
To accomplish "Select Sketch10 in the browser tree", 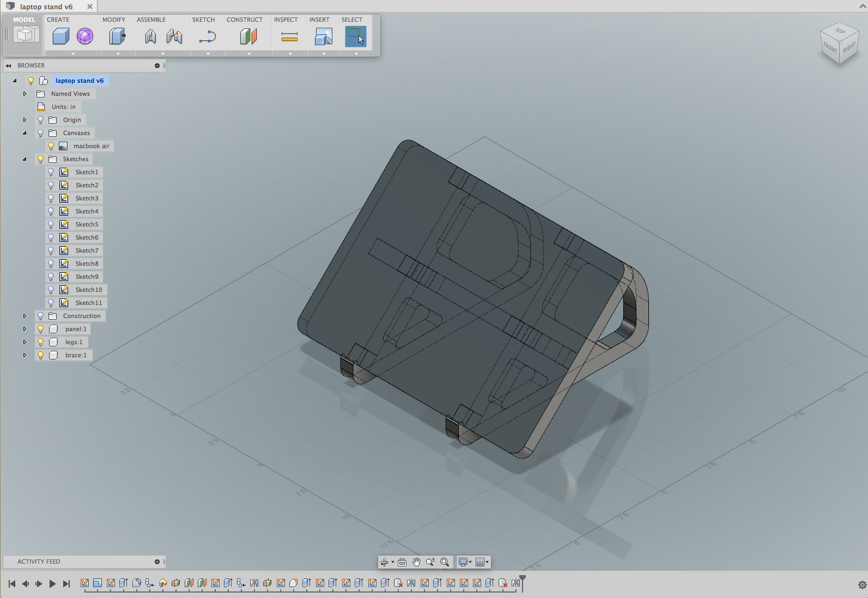I will [89, 290].
